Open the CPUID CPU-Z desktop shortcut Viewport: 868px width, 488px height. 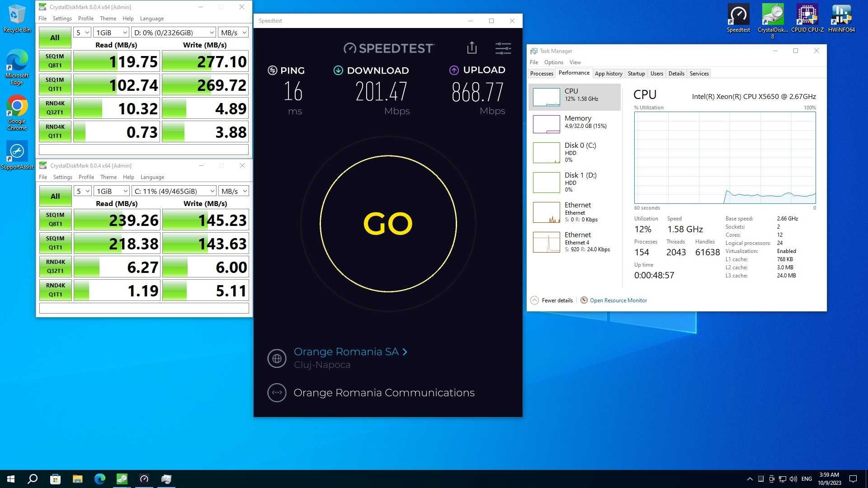coord(807,19)
